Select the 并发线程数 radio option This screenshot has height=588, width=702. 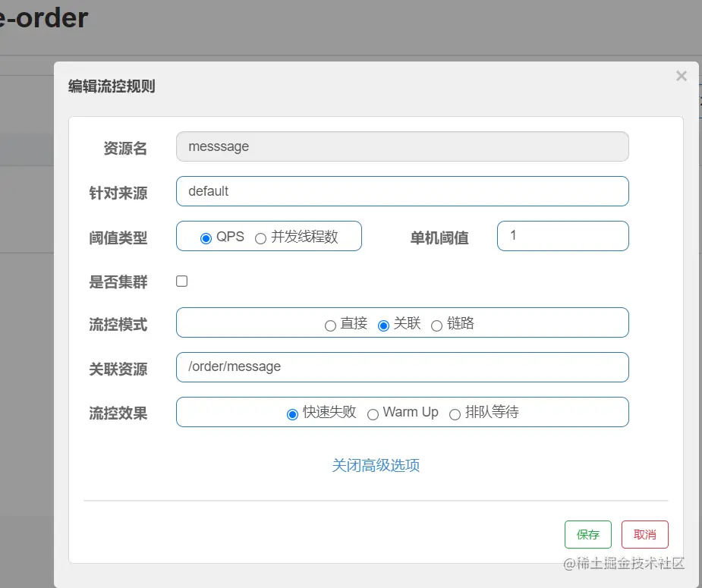click(x=260, y=238)
